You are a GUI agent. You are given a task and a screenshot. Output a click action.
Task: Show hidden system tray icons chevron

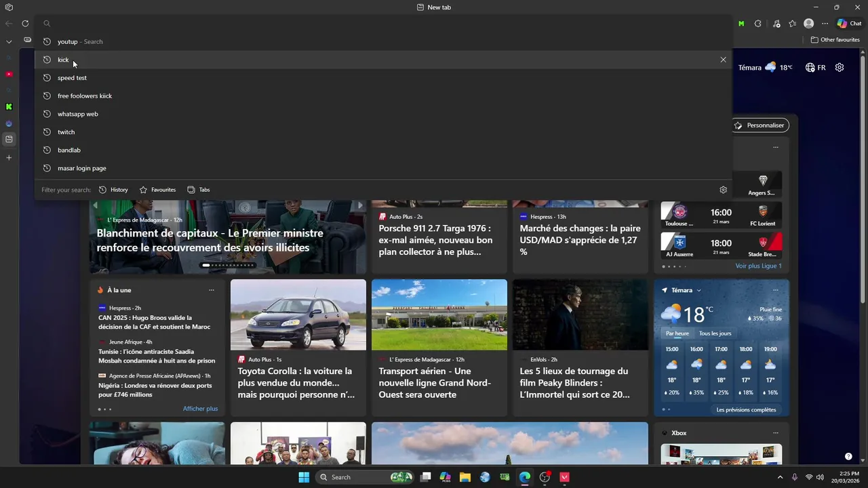click(780, 477)
